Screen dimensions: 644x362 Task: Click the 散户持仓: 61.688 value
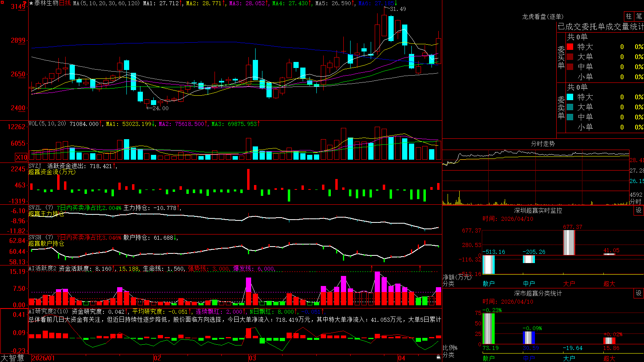[x=149, y=238]
